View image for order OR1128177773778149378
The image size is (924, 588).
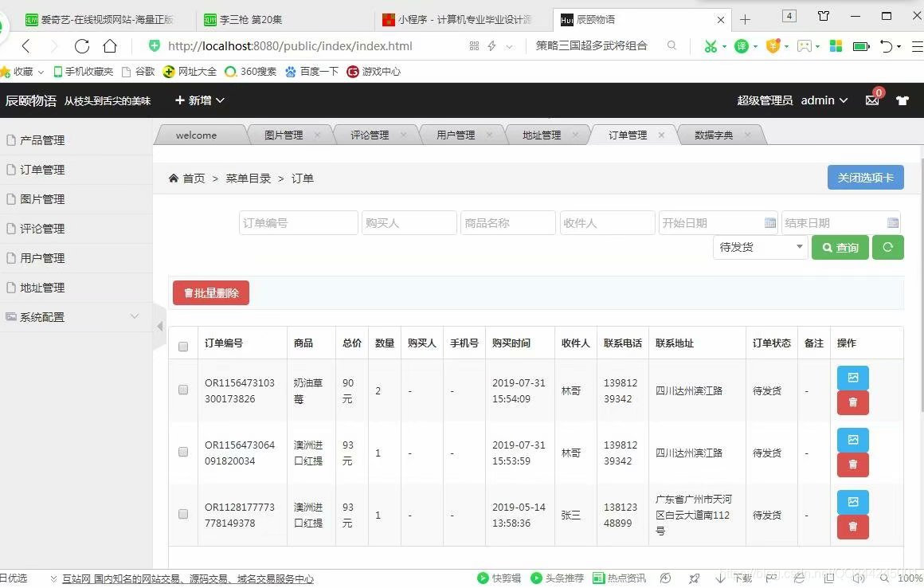(852, 502)
